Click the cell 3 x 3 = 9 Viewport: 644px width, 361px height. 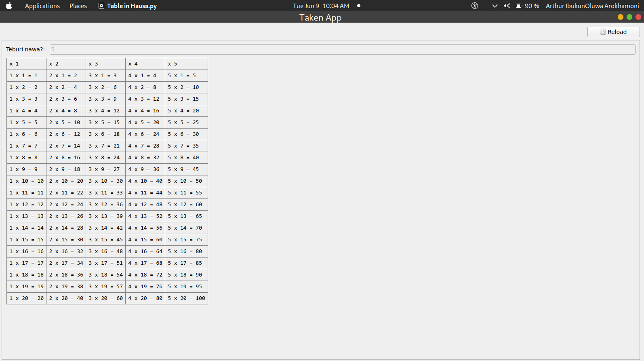pyautogui.click(x=106, y=99)
